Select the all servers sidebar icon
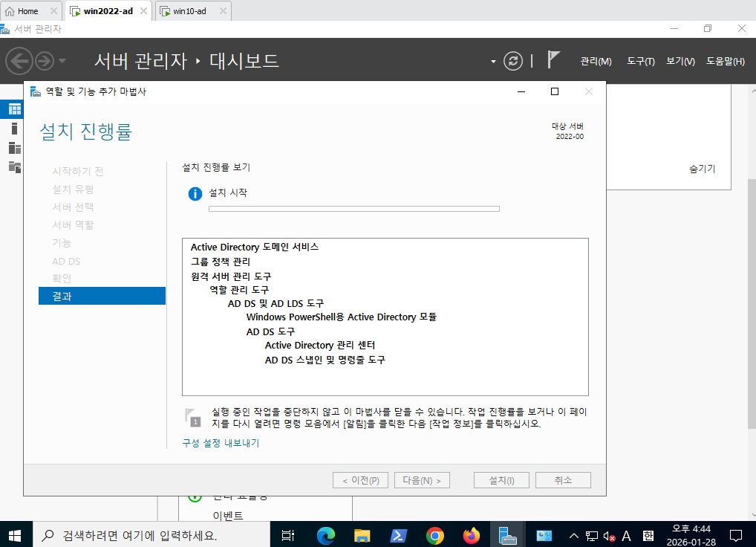This screenshot has height=547, width=756. 14,148
